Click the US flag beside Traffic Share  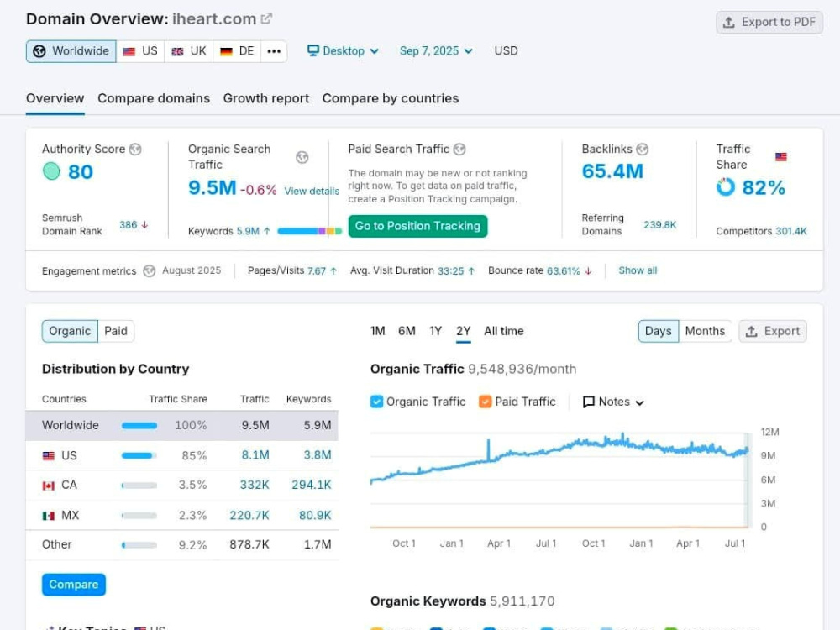(x=781, y=156)
